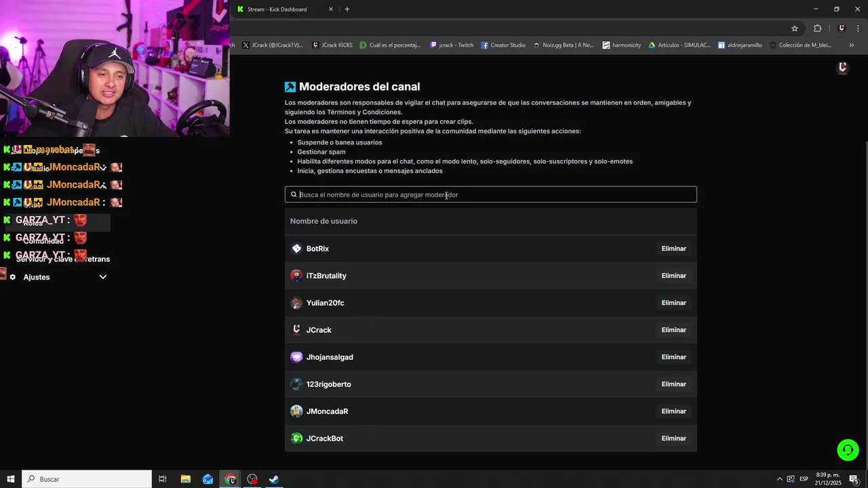Click Eliminar next to Yulian20fc

(673, 303)
